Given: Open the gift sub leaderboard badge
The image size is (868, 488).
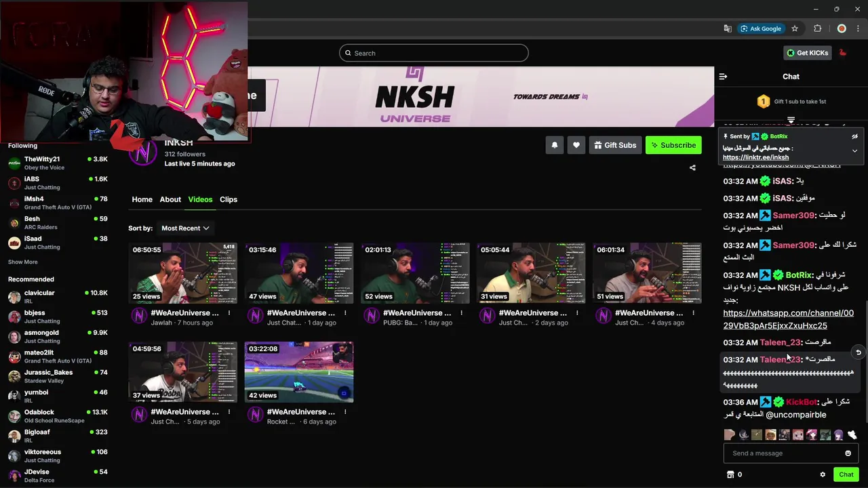Looking at the screenshot, I should [x=764, y=102].
